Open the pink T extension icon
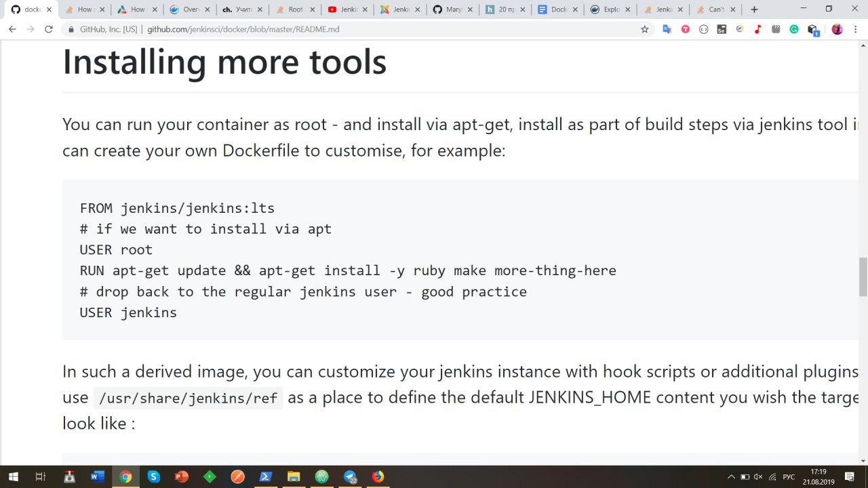This screenshot has width=868, height=488. 686,29
